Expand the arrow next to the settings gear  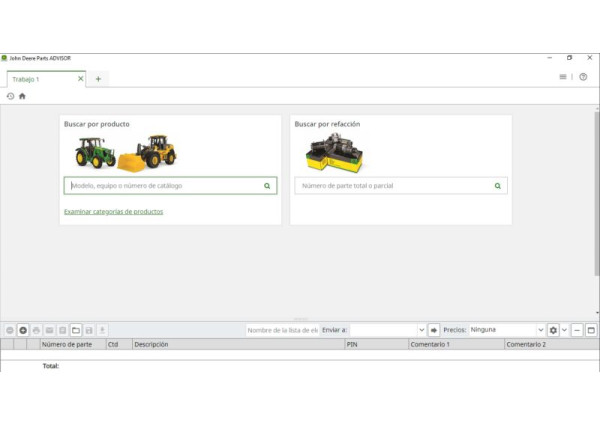(564, 330)
